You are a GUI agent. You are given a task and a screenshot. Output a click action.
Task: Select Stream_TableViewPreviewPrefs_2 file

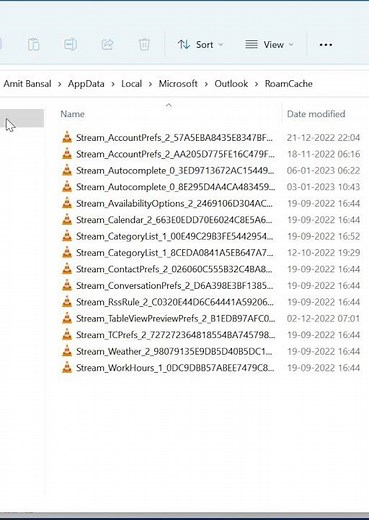(168, 318)
